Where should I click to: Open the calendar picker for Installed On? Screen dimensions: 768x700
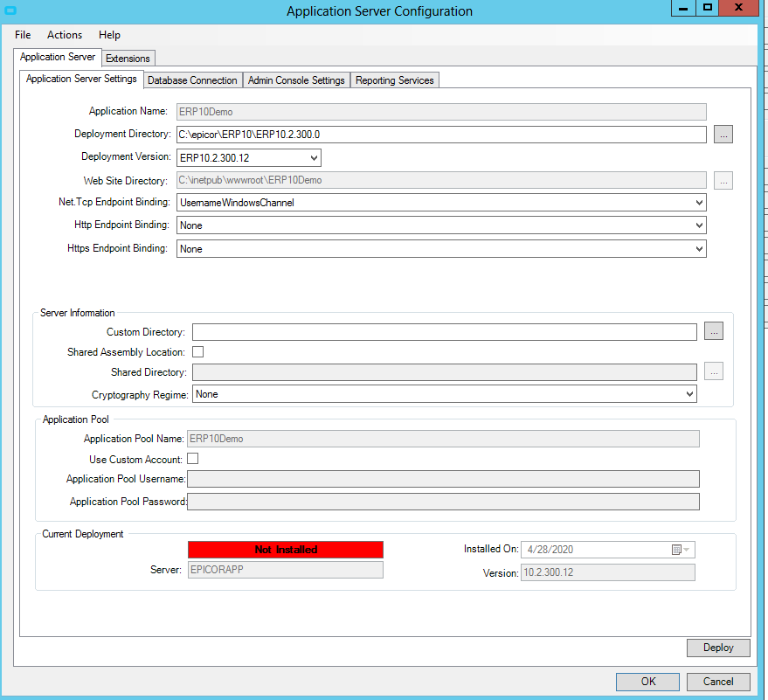point(679,549)
